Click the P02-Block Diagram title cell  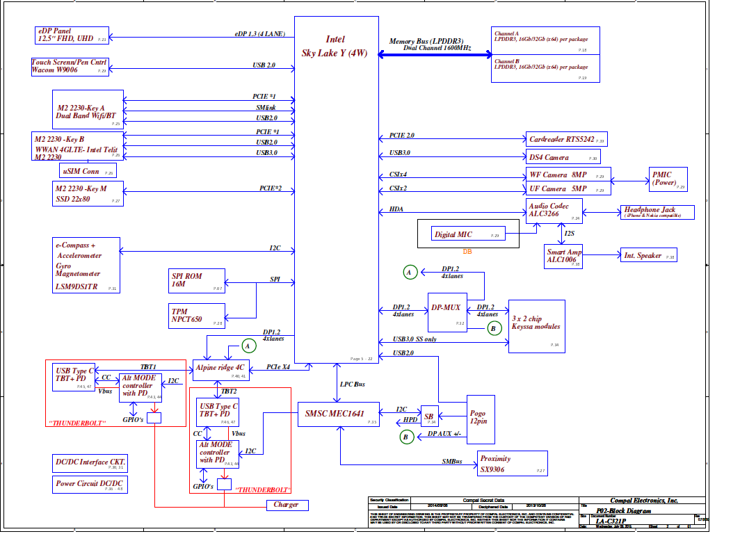tap(623, 510)
